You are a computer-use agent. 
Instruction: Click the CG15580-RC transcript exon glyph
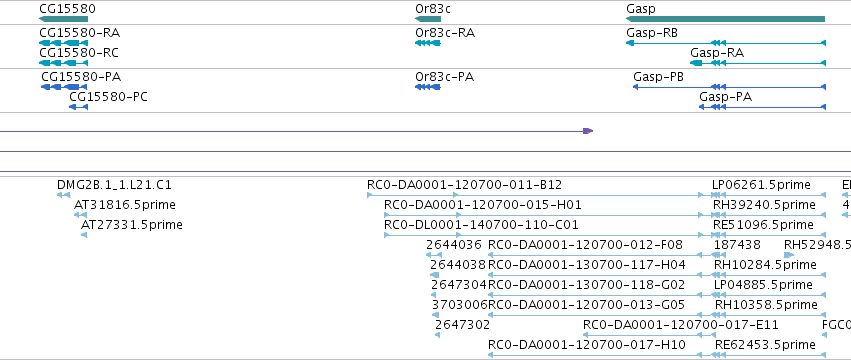pos(63,63)
